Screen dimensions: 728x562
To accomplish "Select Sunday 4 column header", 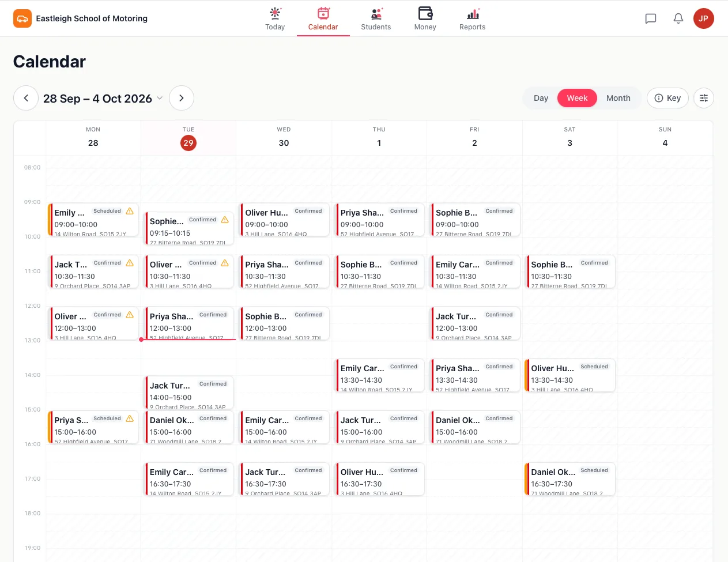I will click(665, 138).
